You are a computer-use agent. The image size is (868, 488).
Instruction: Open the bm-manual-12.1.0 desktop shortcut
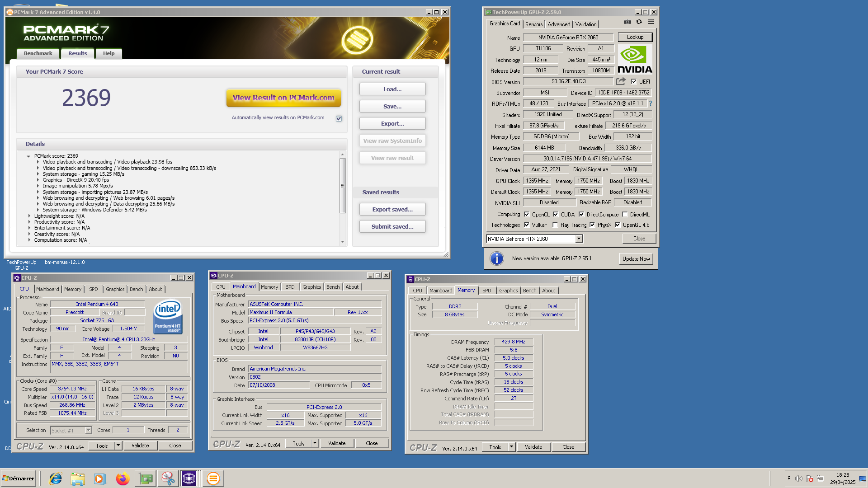65,262
